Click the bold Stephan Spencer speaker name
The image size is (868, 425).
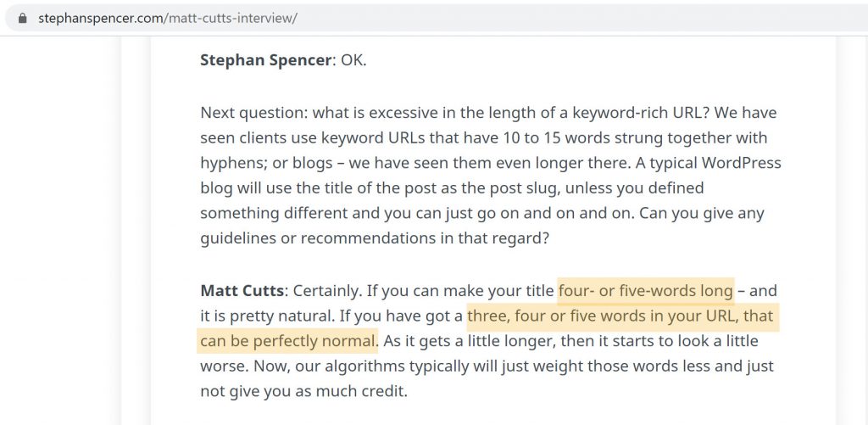[265, 60]
